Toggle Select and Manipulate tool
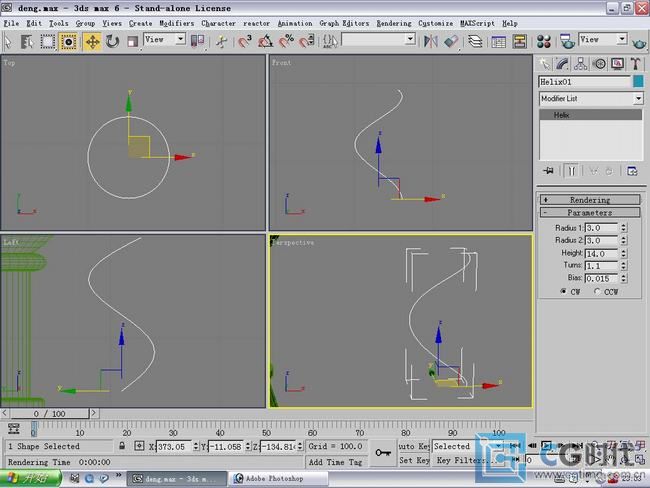The width and height of the screenshot is (650, 488). (x=221, y=41)
